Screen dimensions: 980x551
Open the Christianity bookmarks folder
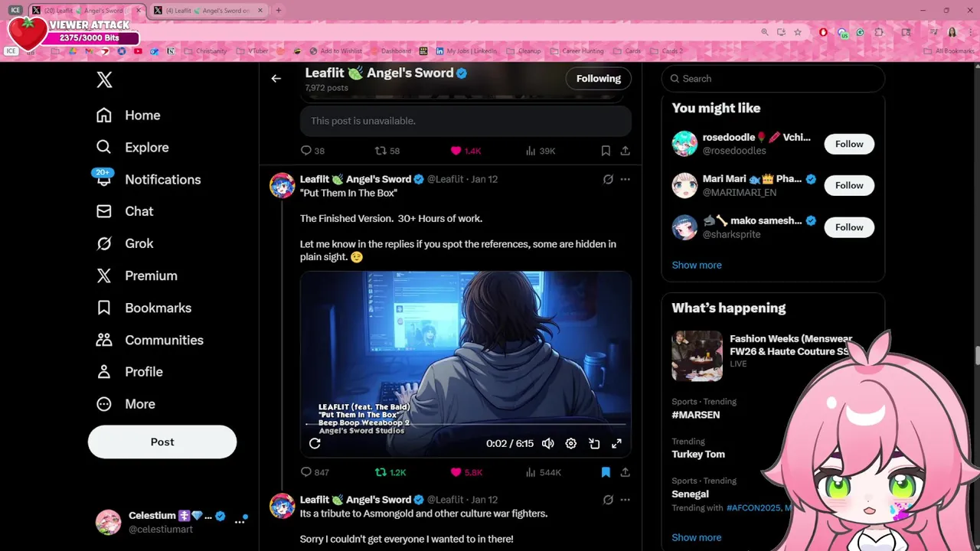205,51
